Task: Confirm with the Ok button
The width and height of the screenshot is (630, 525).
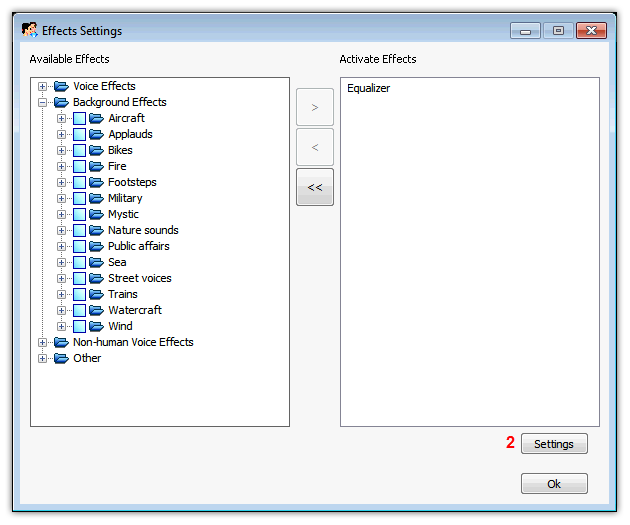Action: [554, 484]
